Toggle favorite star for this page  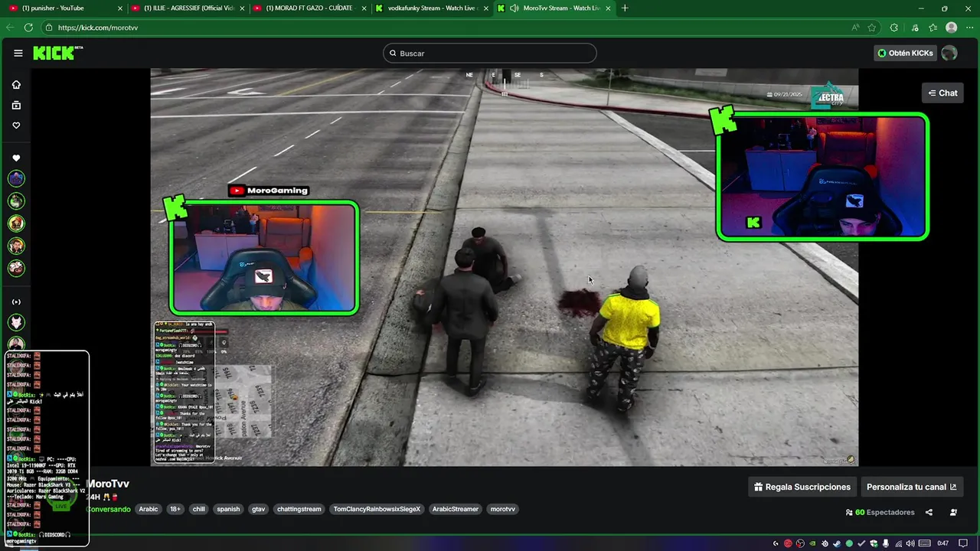tap(871, 28)
